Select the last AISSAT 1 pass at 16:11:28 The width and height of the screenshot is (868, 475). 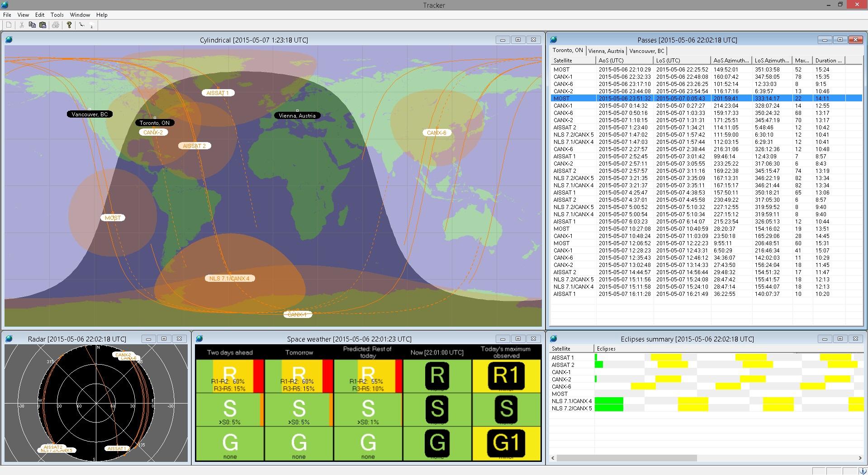pyautogui.click(x=706, y=294)
